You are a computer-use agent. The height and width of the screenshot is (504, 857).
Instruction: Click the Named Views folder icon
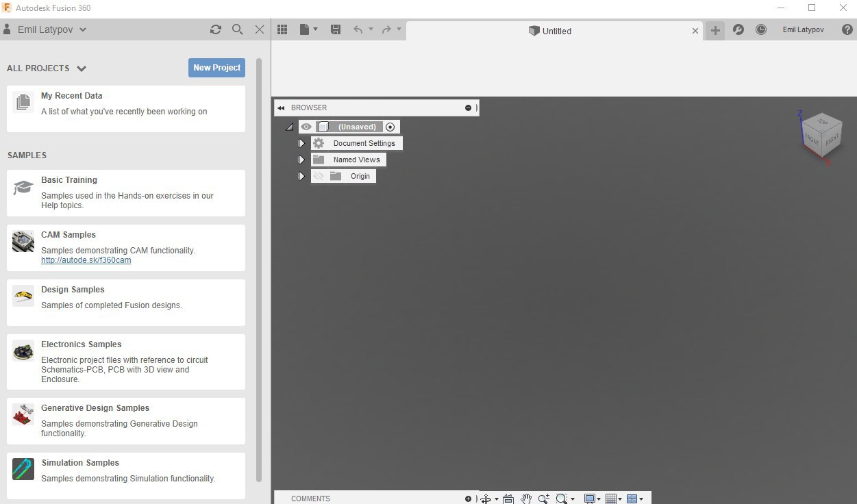tap(319, 160)
